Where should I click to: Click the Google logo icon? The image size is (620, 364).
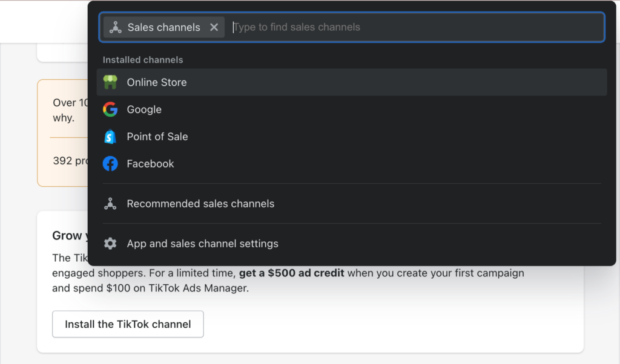[x=110, y=109]
